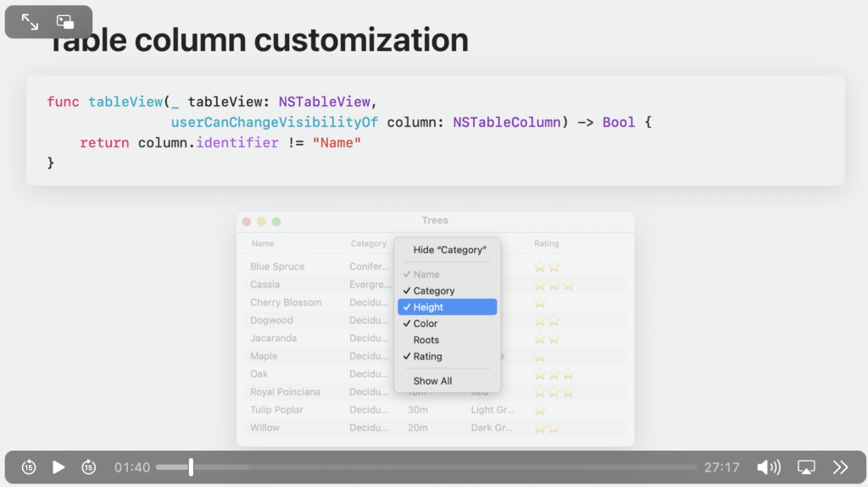This screenshot has height=487, width=868.
Task: Skip forward 15 seconds
Action: point(89,467)
